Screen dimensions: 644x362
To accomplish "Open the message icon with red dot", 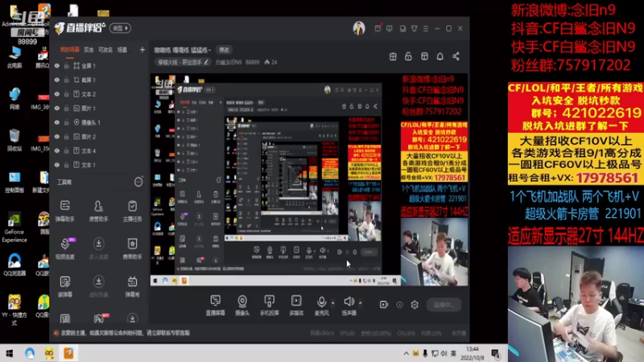I will click(x=378, y=28).
